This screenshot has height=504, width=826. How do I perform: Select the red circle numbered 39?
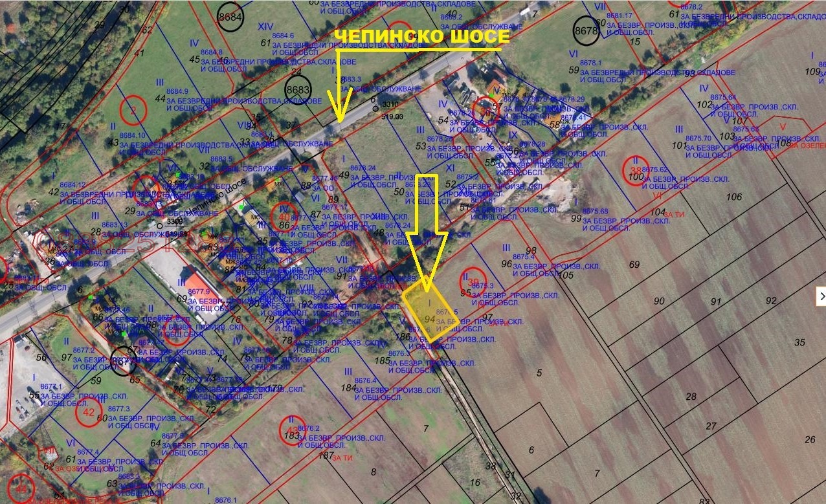click(x=473, y=280)
